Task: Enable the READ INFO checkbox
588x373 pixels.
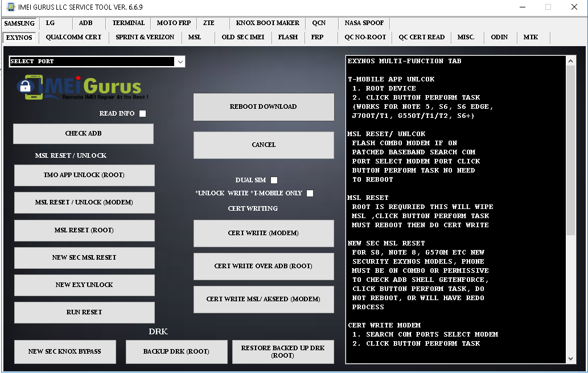Action: 142,113
